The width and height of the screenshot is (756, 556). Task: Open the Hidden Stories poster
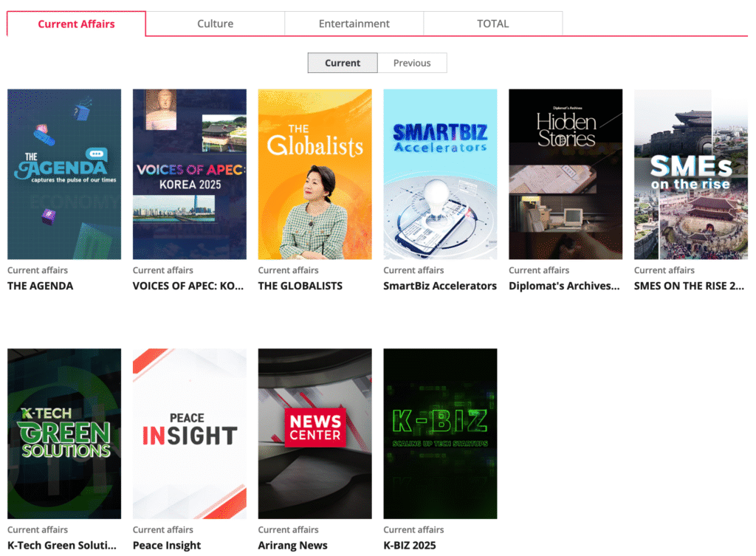[x=566, y=174]
